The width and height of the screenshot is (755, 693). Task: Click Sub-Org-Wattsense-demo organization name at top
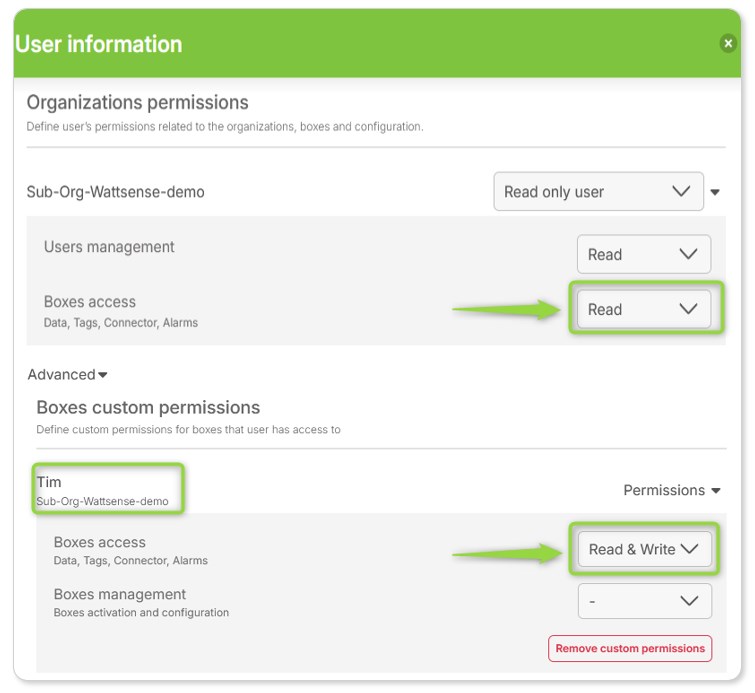point(116,192)
